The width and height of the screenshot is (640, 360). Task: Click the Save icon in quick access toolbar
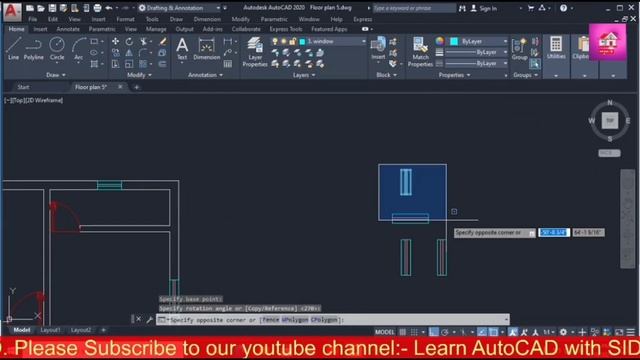coord(52,8)
